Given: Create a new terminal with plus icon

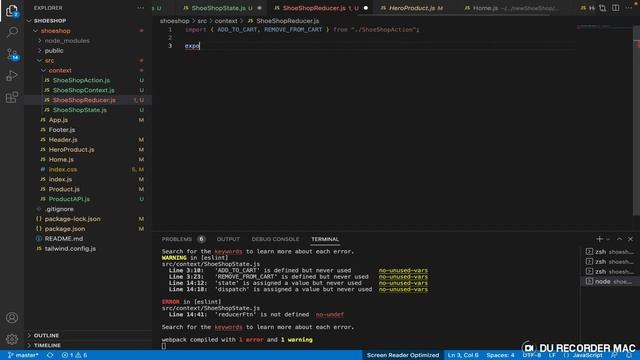Looking at the screenshot, I should (x=599, y=239).
